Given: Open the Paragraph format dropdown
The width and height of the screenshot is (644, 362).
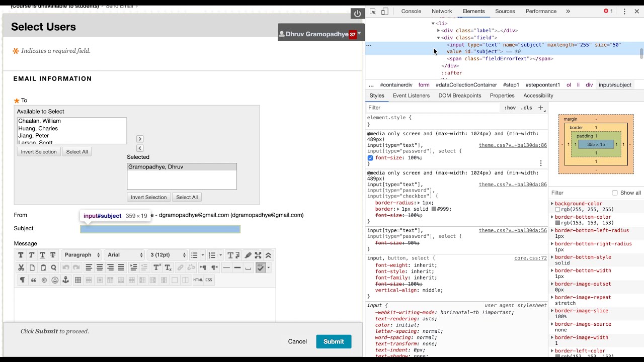Looking at the screenshot, I should (82, 255).
